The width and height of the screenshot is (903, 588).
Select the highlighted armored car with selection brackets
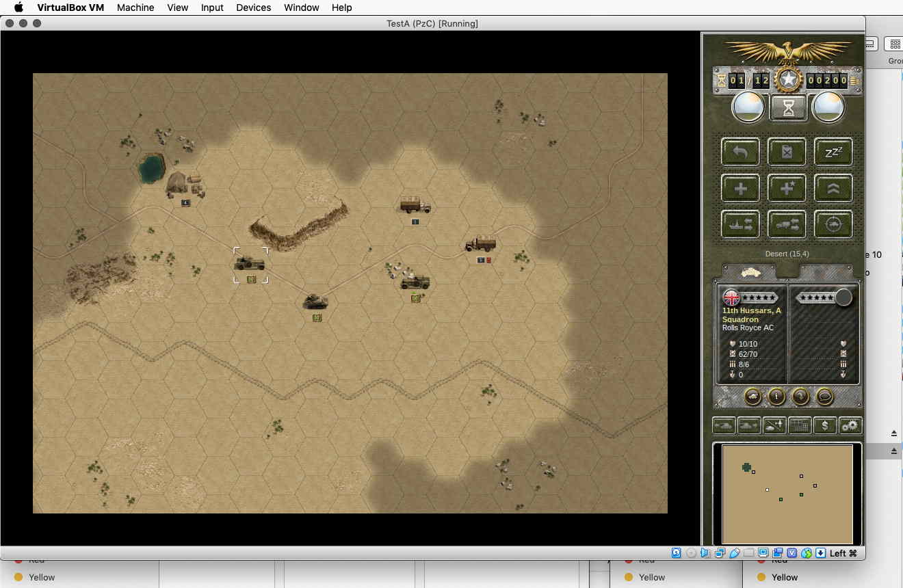(250, 264)
